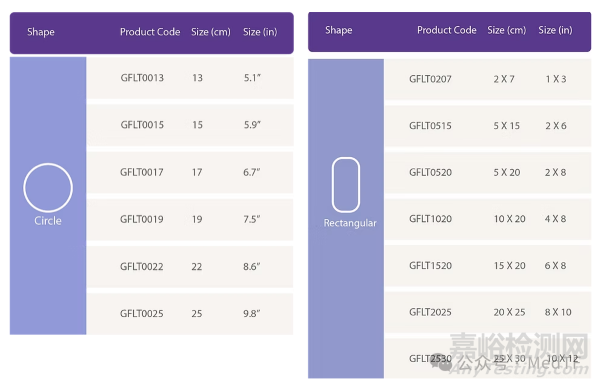The width and height of the screenshot is (600, 387).
Task: Click the WeChat logo in watermark
Action: pyautogui.click(x=441, y=361)
